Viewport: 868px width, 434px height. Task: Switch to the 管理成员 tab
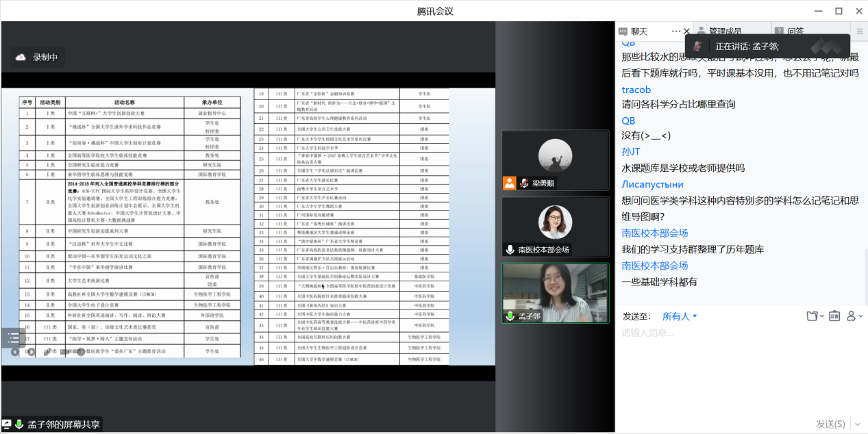point(725,31)
